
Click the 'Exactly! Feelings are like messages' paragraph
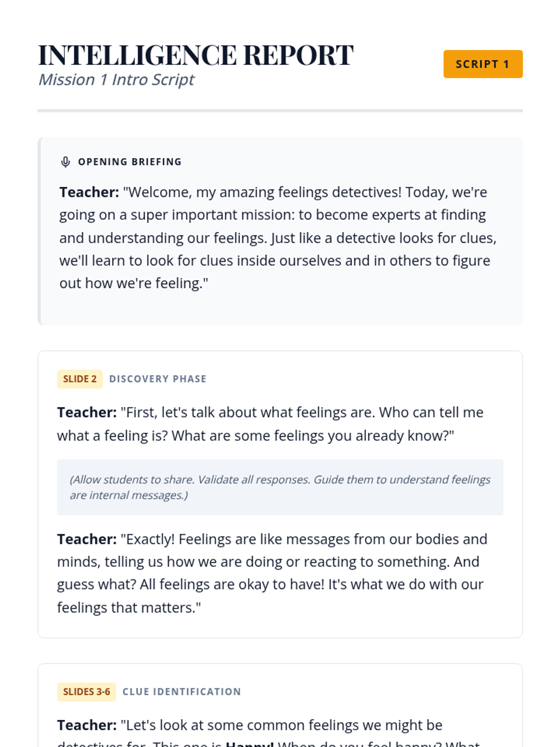coord(272,573)
